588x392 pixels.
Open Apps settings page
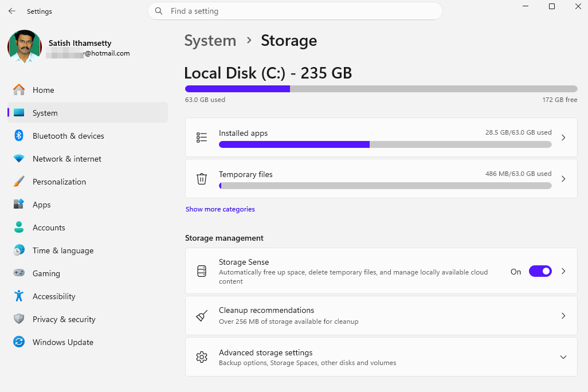88,204
